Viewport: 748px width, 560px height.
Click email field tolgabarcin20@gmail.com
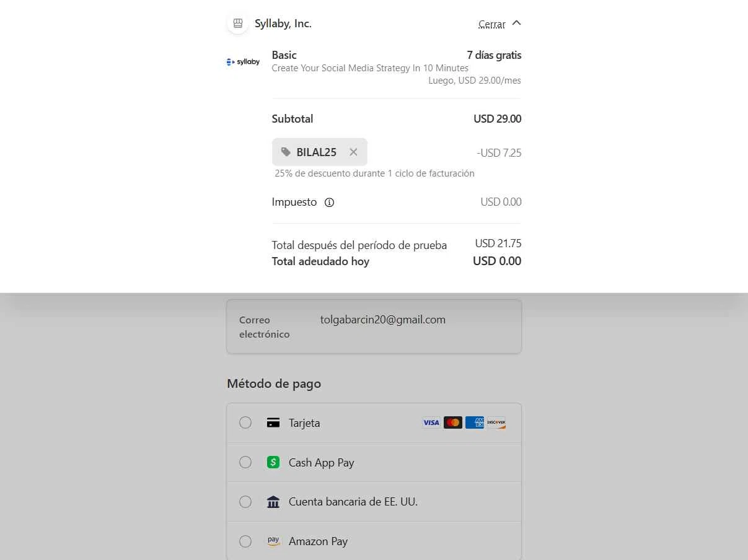(383, 320)
